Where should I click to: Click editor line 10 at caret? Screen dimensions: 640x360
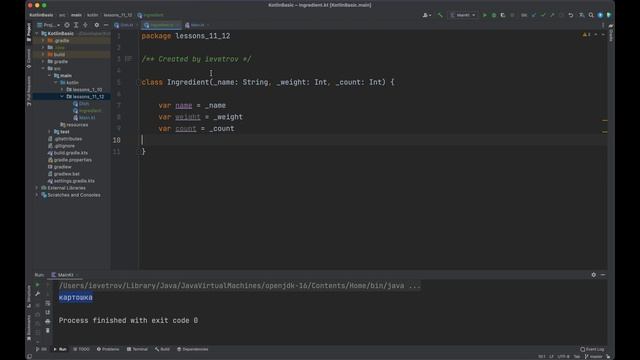pyautogui.click(x=373, y=140)
